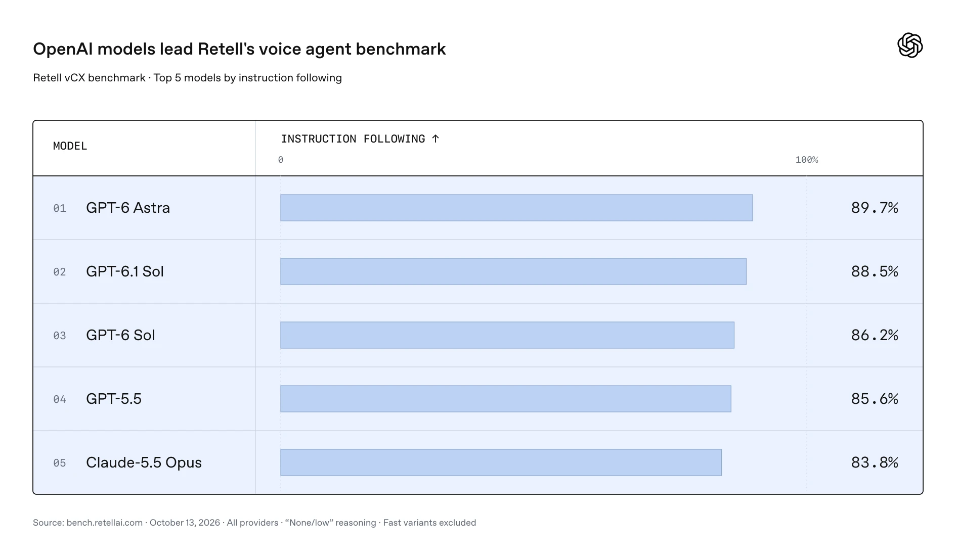Click the GPT-6 Astra score bar
The width and height of the screenshot is (956, 560).
tap(516, 208)
